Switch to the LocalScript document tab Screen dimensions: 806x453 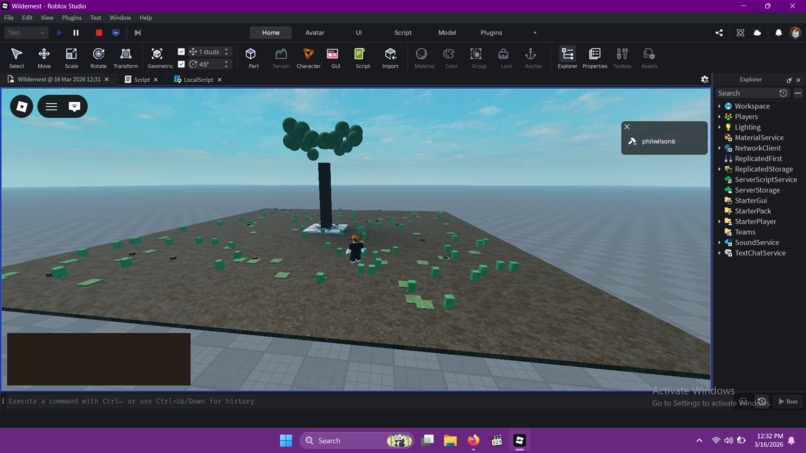coord(198,80)
